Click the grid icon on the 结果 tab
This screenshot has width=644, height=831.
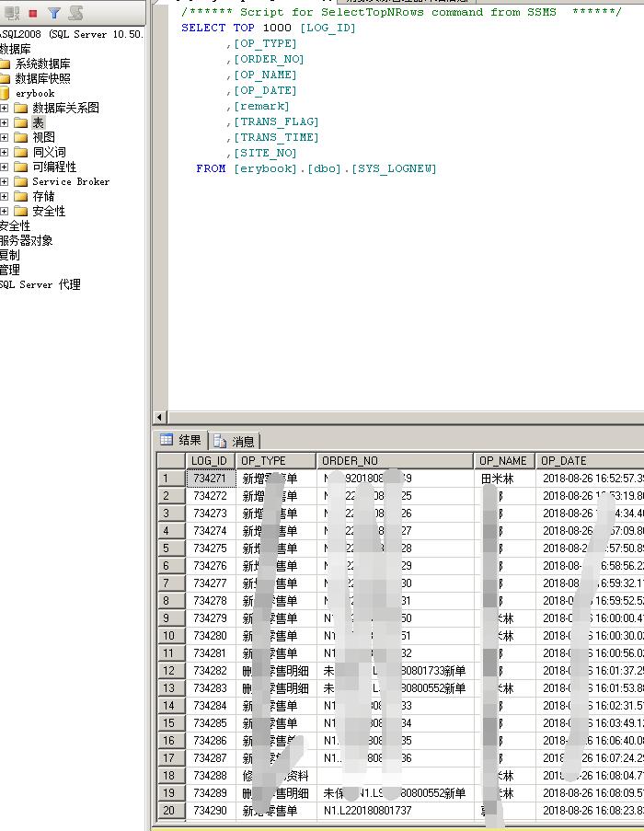167,439
